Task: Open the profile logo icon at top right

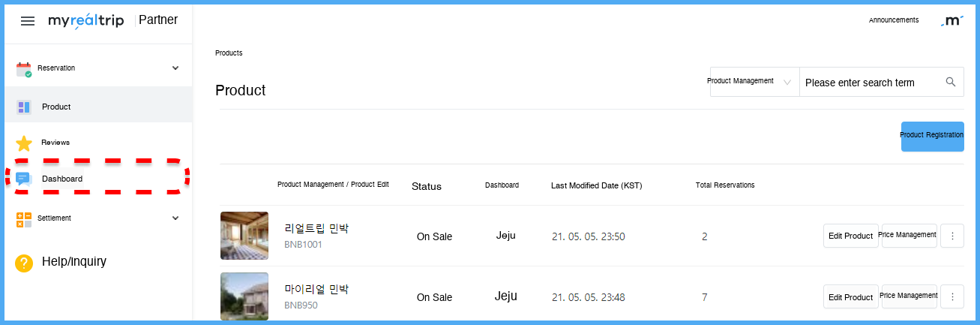Action: coord(952,21)
